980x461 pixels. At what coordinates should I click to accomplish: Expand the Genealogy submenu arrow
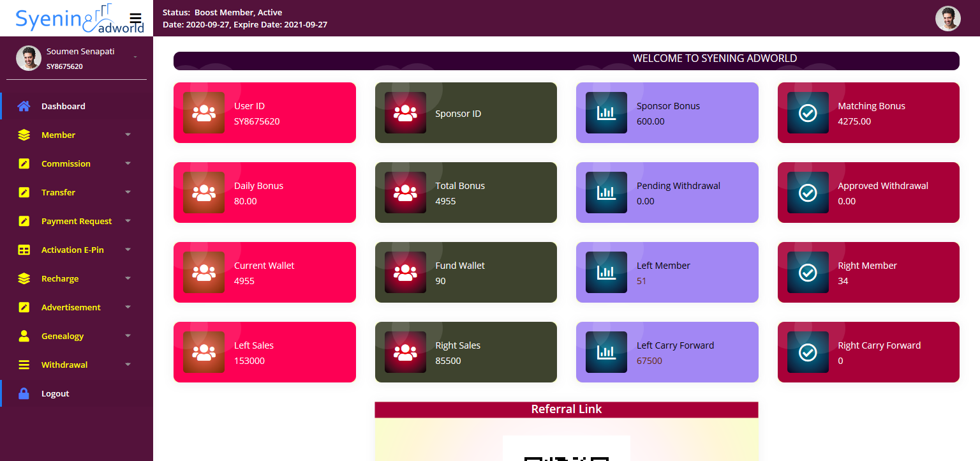click(x=128, y=336)
